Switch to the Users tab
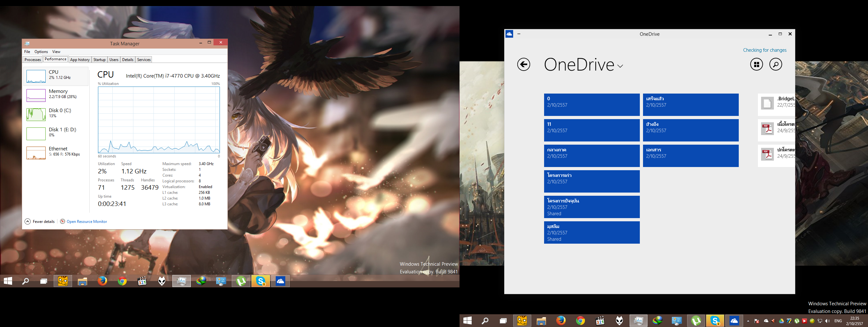The width and height of the screenshot is (868, 327). point(114,60)
